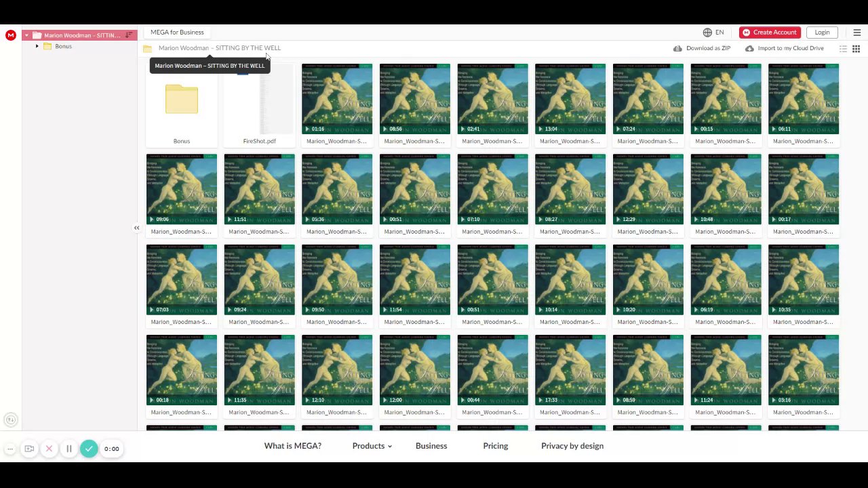The height and width of the screenshot is (488, 868).
Task: Select Bonus folder in left tree
Action: tap(63, 46)
